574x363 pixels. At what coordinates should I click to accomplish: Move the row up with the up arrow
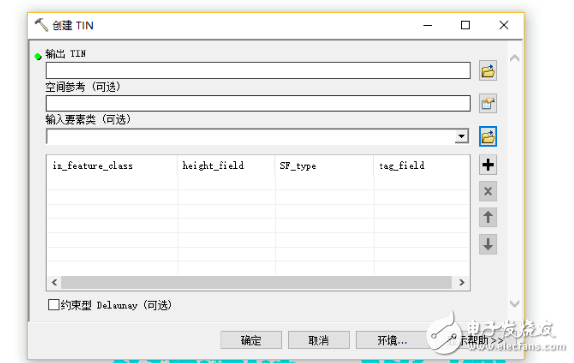coord(488,217)
